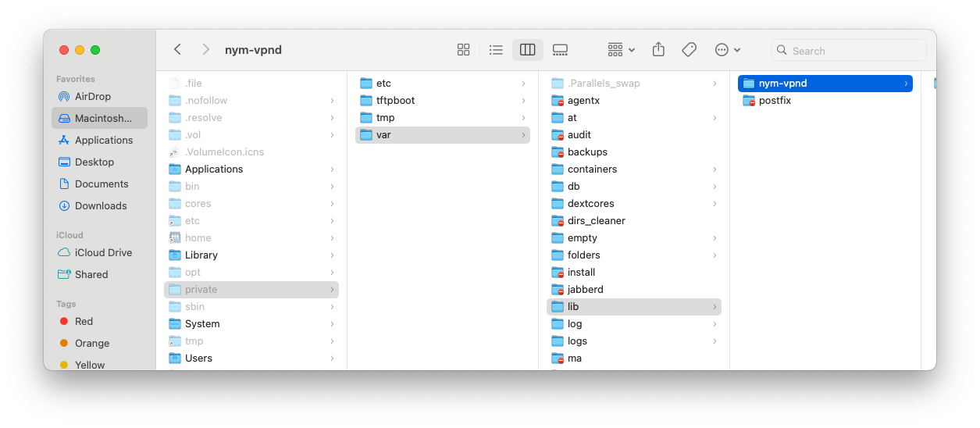Select the backups folder icon
This screenshot has height=428, width=980.
point(558,152)
